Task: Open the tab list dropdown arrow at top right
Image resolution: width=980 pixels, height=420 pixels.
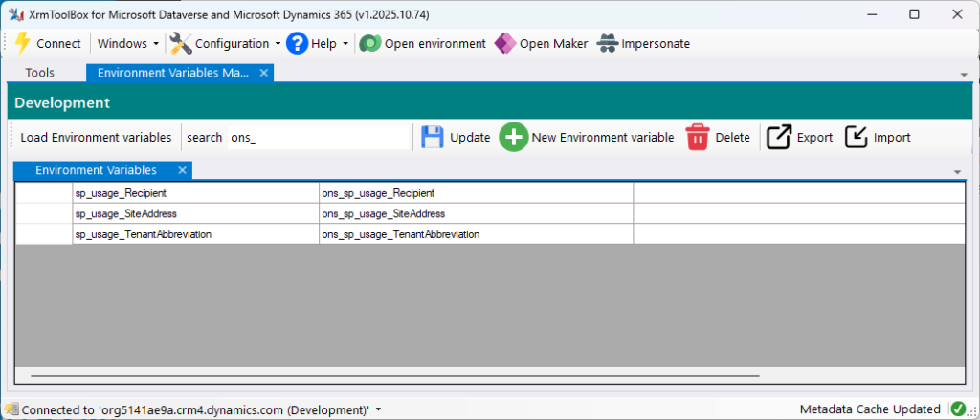Action: click(963, 74)
